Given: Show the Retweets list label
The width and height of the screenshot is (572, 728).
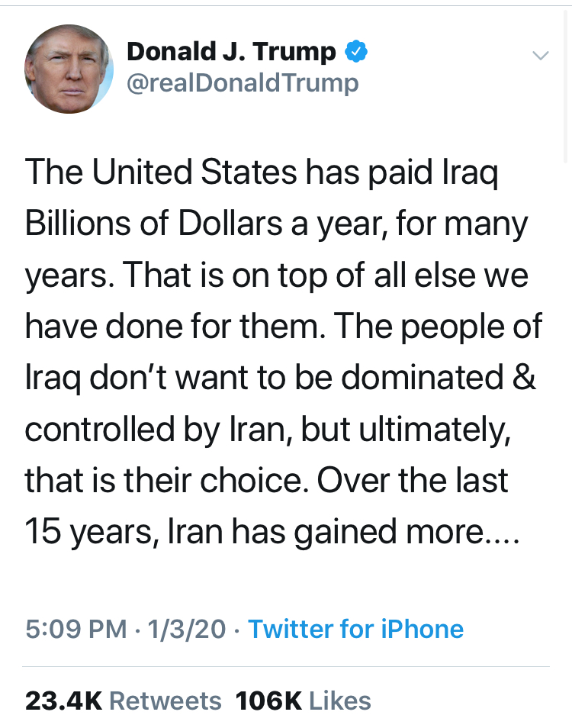Looking at the screenshot, I should click(x=165, y=701).
